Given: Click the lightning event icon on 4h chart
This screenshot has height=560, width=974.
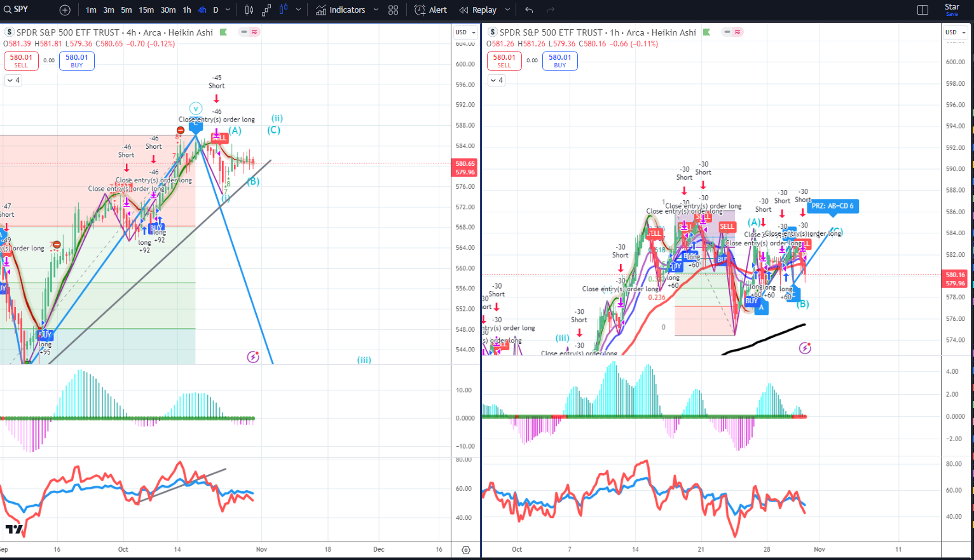Looking at the screenshot, I should tap(253, 357).
